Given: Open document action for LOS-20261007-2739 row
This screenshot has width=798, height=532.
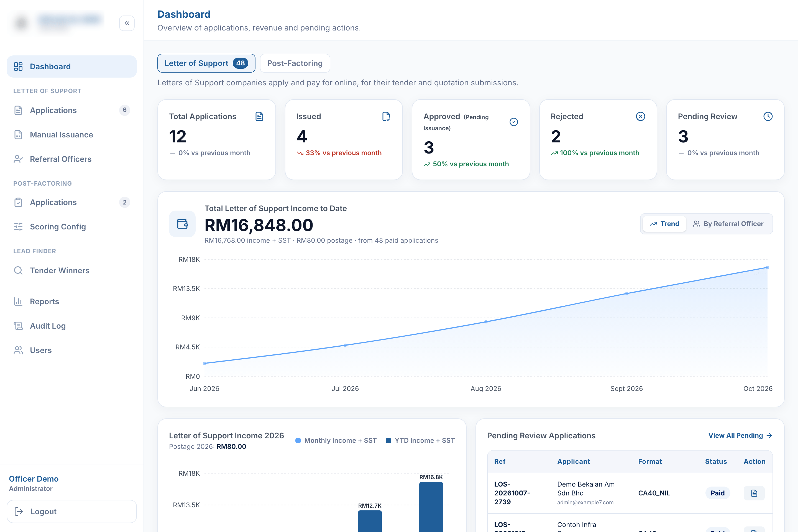Looking at the screenshot, I should (754, 493).
